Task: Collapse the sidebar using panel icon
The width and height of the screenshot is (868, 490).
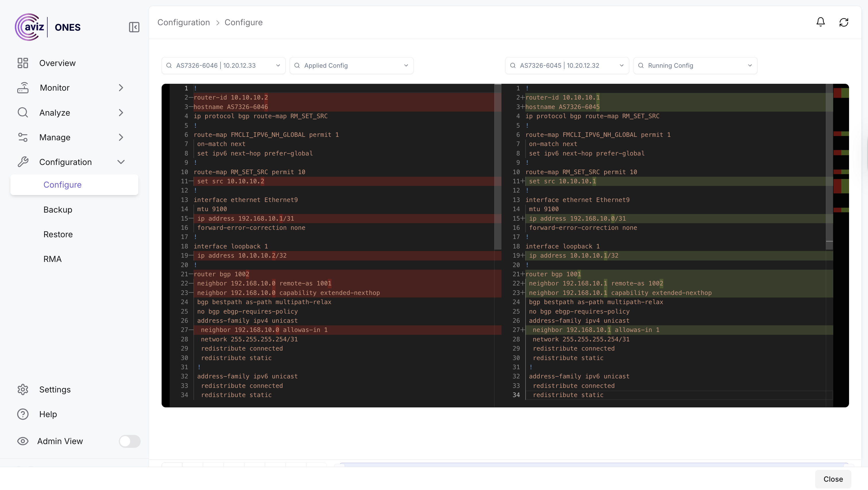Action: 134,27
